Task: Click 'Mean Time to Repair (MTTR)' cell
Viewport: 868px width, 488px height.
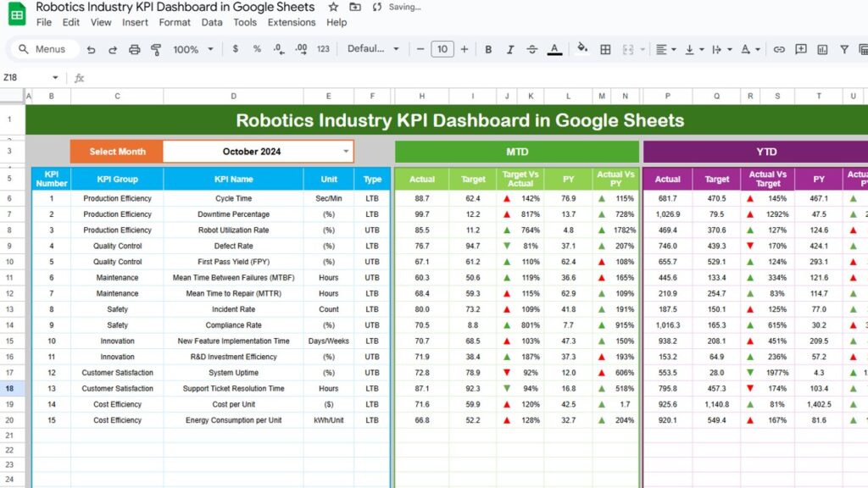Action: [233, 293]
